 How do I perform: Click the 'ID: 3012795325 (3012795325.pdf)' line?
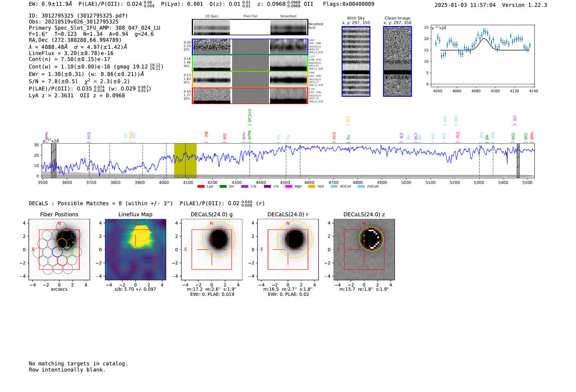click(78, 16)
